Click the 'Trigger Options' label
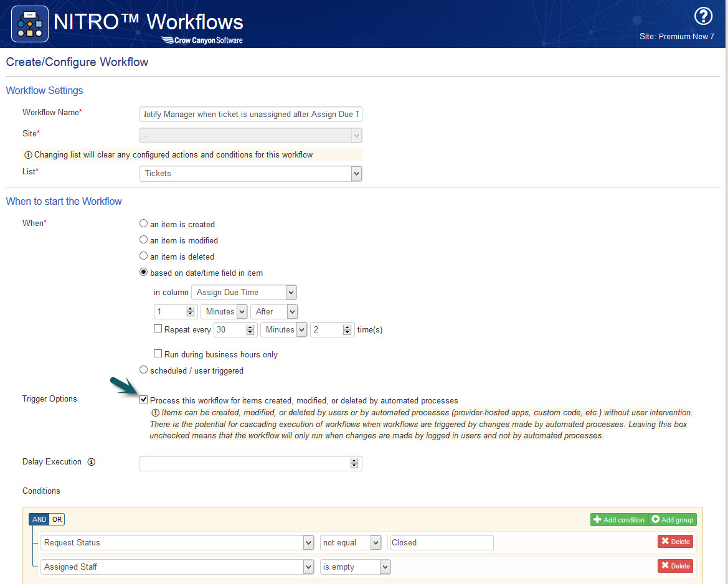Image resolution: width=728 pixels, height=584 pixels. click(50, 398)
